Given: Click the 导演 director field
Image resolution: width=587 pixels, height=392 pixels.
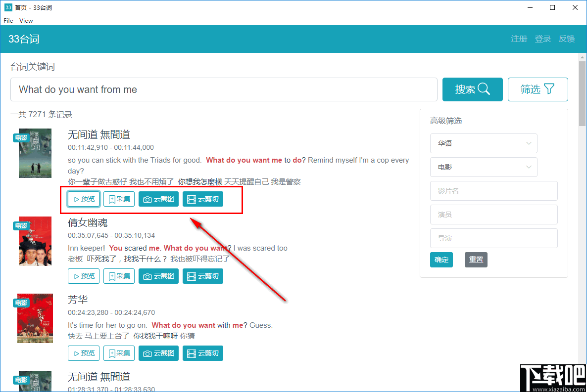Looking at the screenshot, I should [494, 238].
